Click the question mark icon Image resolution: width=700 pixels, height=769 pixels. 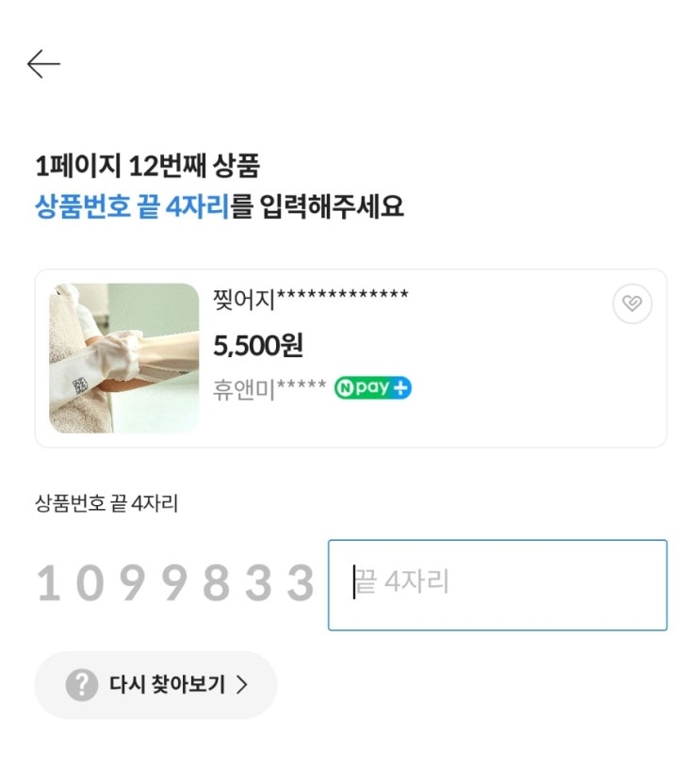coord(82,685)
